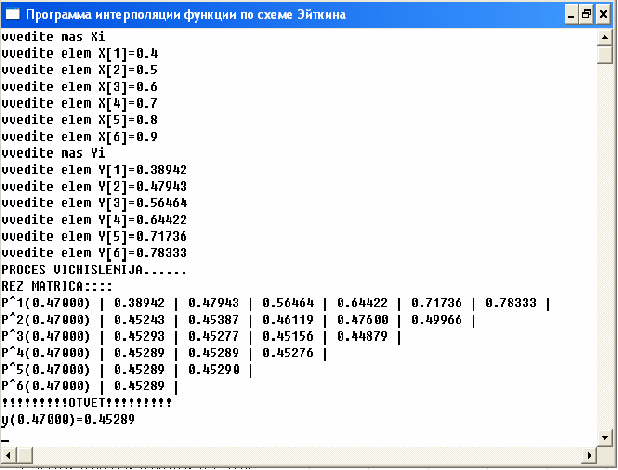Viewport: 618px width, 470px height.
Task: Click the row label 'P^6(0.47000)'
Action: point(46,386)
